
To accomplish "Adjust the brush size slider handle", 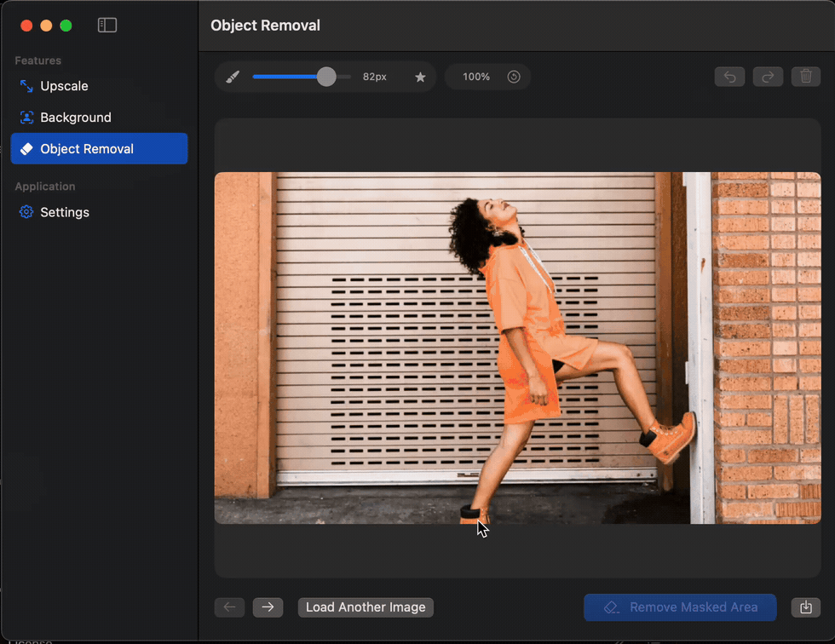I will tap(326, 77).
